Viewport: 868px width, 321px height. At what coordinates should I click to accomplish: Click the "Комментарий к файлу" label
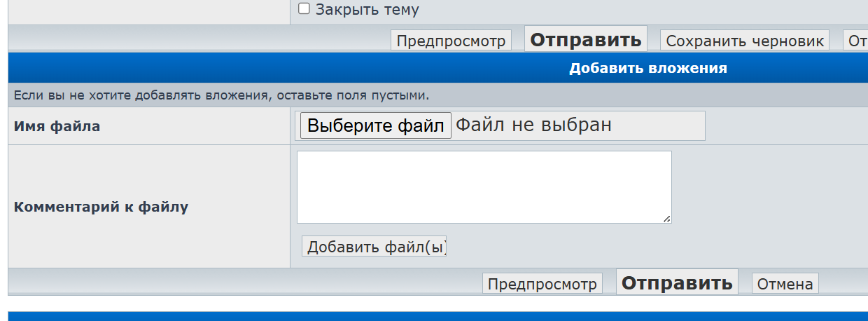point(101,207)
